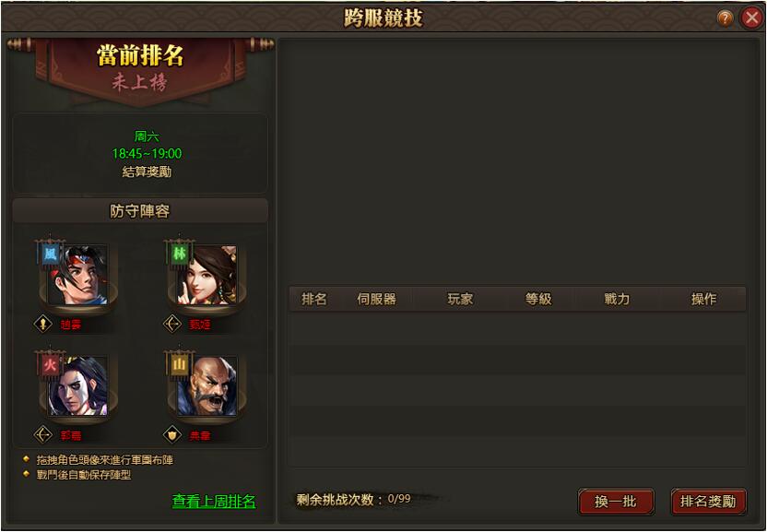Select the bald bearded 典韋 portrait
The image size is (767, 532).
[207, 386]
